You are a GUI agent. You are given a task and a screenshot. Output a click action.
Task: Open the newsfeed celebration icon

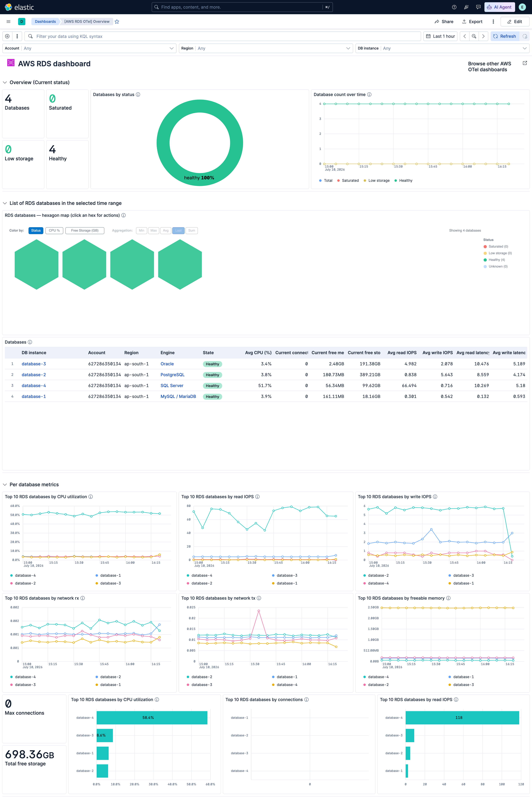tap(466, 7)
